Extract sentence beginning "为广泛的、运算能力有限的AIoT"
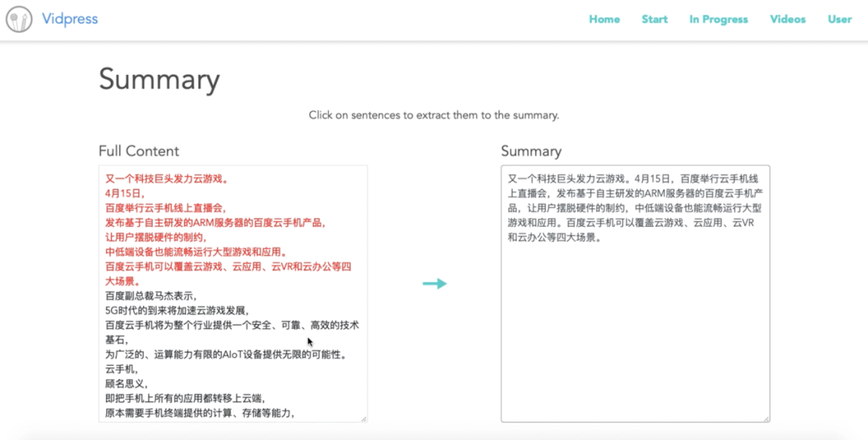868x440 pixels. tap(227, 355)
